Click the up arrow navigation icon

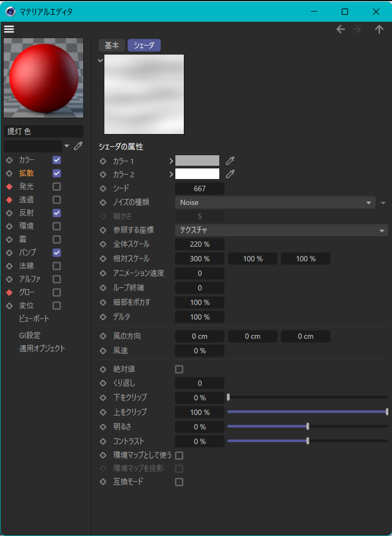(379, 30)
